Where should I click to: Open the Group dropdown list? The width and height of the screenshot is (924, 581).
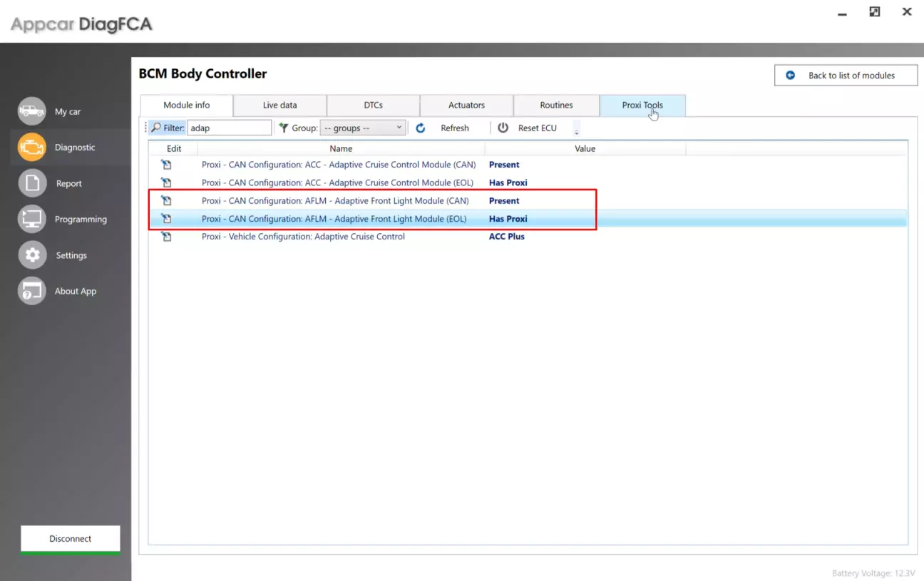click(x=363, y=128)
